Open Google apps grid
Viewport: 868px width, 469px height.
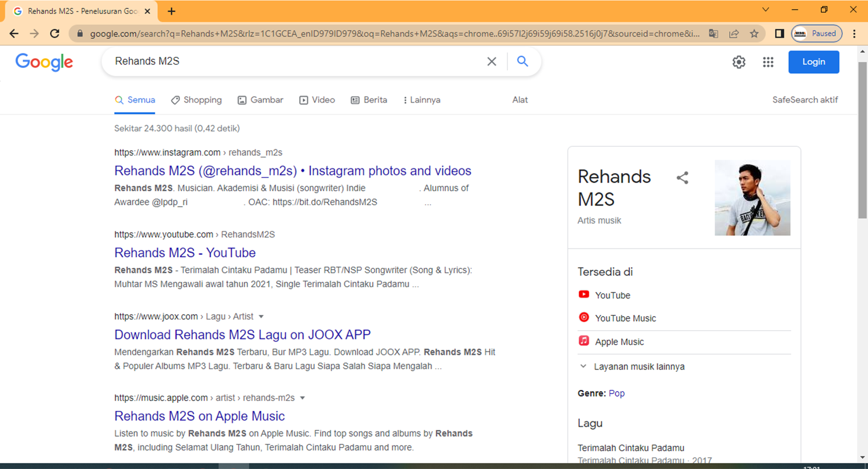[x=768, y=62]
